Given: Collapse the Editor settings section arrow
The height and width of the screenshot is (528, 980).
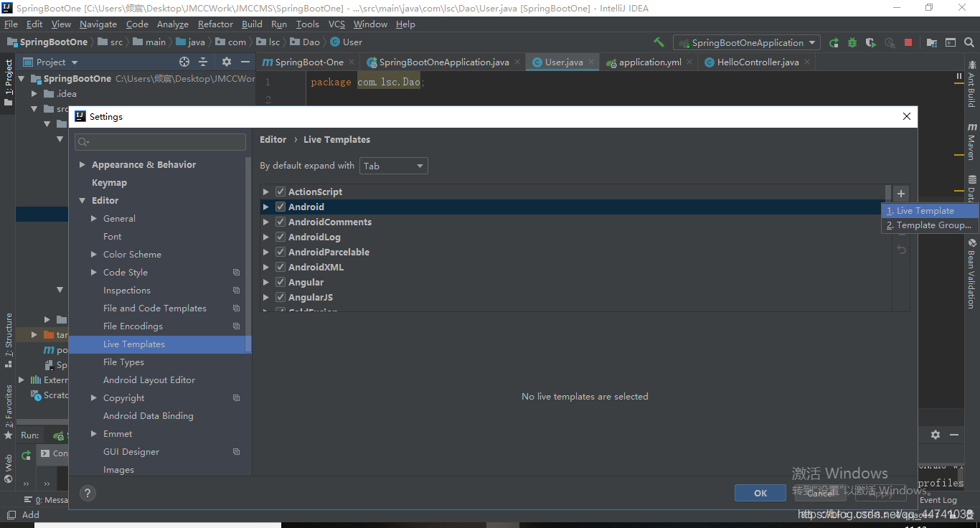Looking at the screenshot, I should tap(83, 200).
